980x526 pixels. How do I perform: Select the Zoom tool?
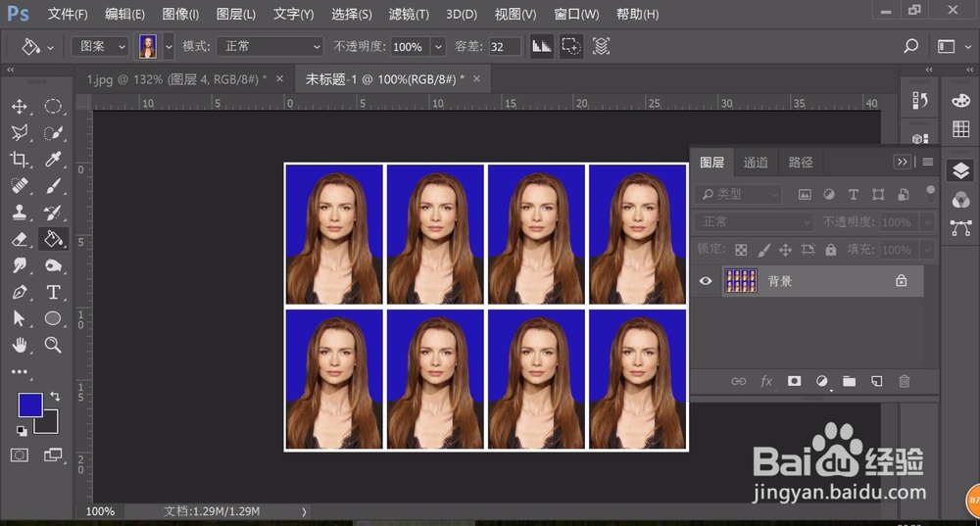(x=53, y=345)
